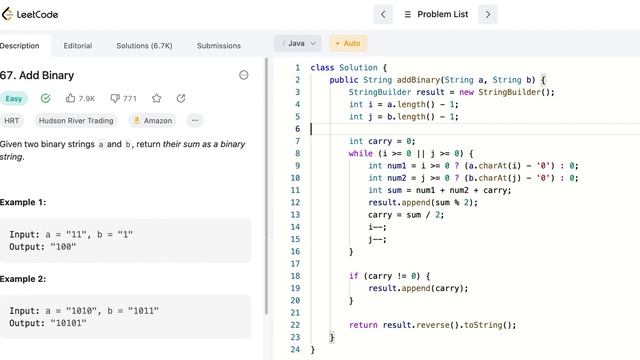640x360 pixels.
Task: Click the share icon
Action: click(181, 98)
